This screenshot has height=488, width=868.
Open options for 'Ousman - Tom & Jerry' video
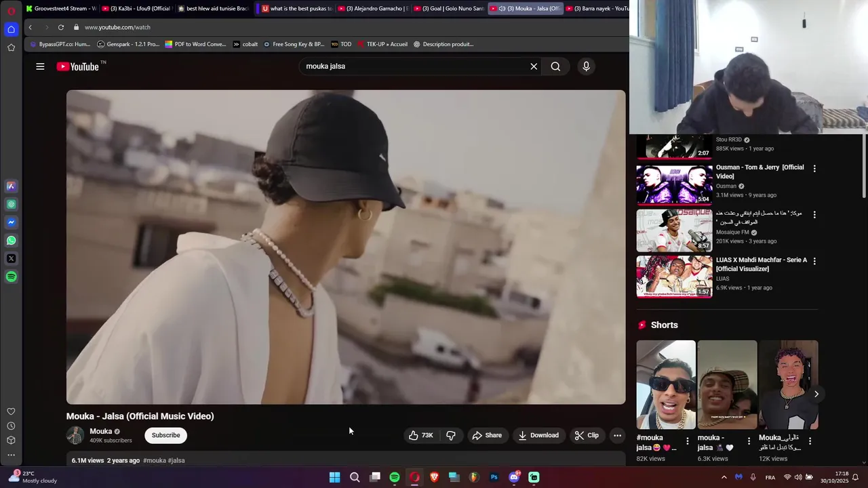click(x=814, y=168)
